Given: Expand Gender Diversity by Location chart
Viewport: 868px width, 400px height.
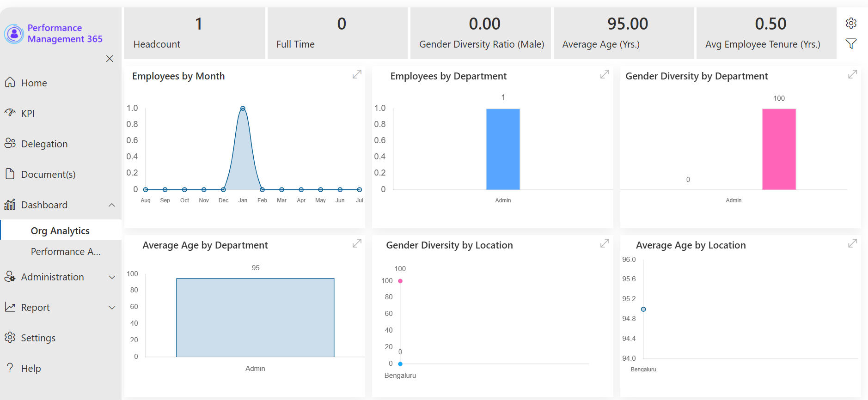Looking at the screenshot, I should [605, 243].
